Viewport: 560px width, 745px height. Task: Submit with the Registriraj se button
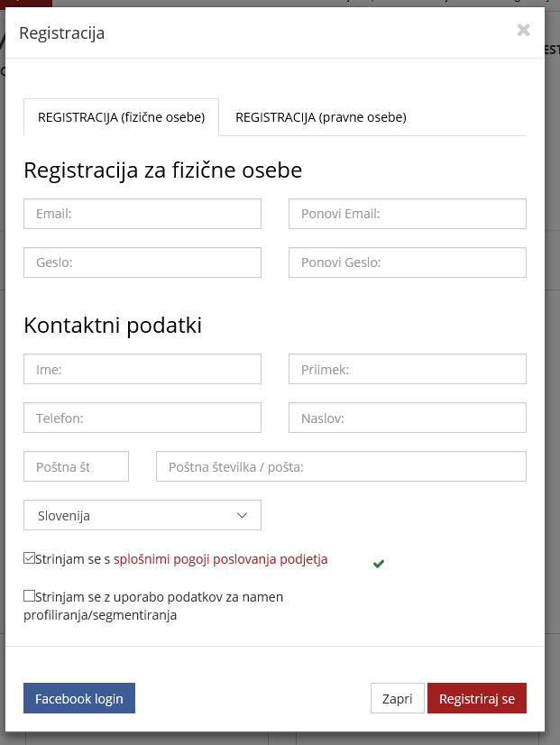pyautogui.click(x=477, y=698)
